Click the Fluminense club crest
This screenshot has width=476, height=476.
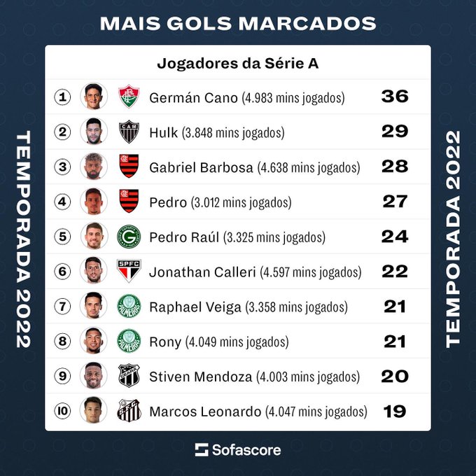[x=129, y=97]
